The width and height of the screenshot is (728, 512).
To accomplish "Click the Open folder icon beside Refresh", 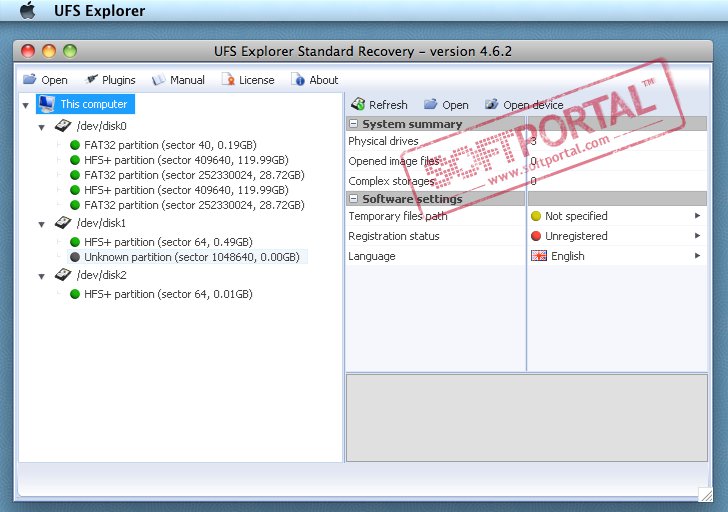I will pyautogui.click(x=430, y=104).
